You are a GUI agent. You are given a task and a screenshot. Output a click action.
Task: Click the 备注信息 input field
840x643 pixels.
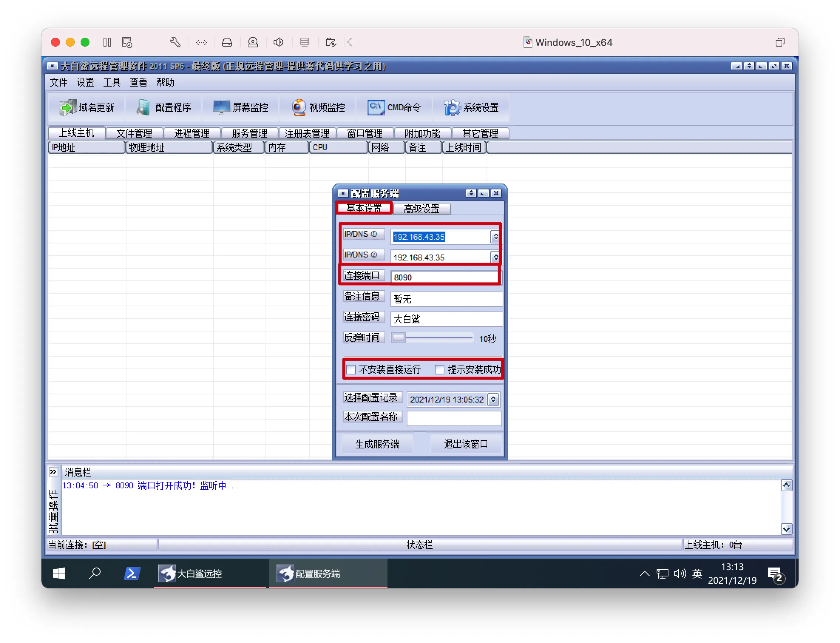pos(446,299)
